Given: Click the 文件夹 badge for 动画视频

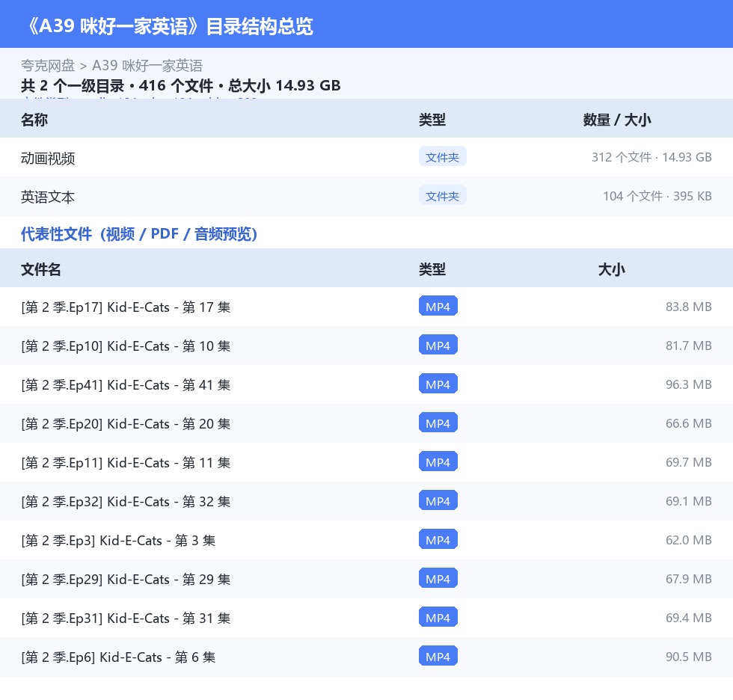Looking at the screenshot, I should tap(442, 157).
